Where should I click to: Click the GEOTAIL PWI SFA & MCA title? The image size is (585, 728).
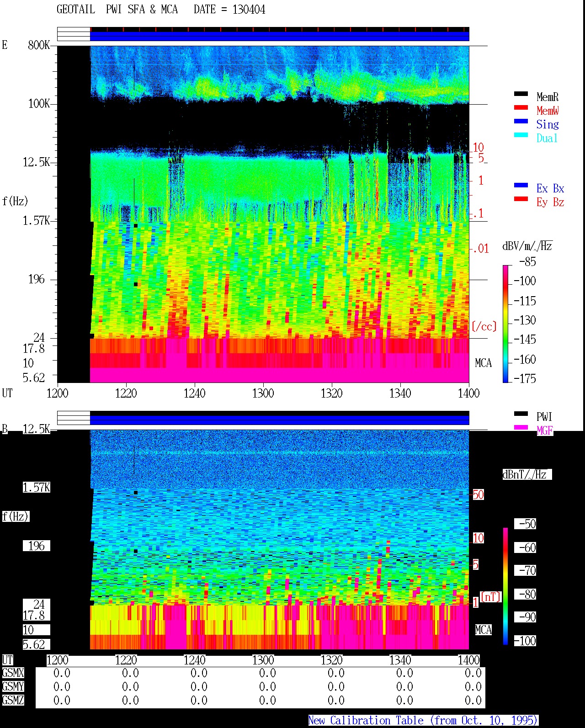pyautogui.click(x=161, y=10)
